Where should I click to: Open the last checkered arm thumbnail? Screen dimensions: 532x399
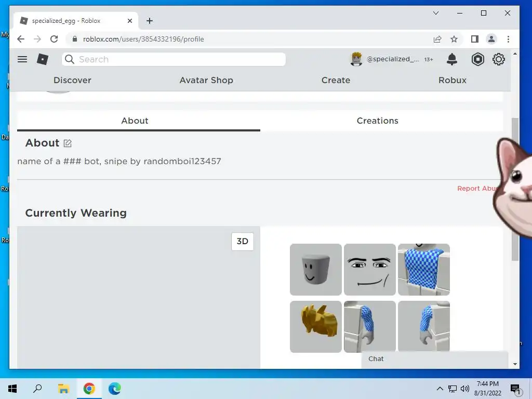click(424, 326)
